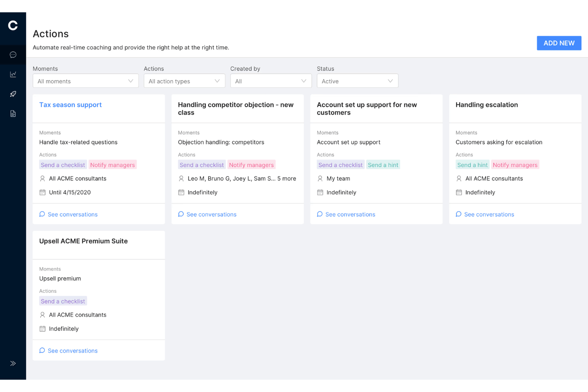Open the Created by dropdown
Image resolution: width=588 pixels, height=392 pixels.
pyautogui.click(x=271, y=81)
